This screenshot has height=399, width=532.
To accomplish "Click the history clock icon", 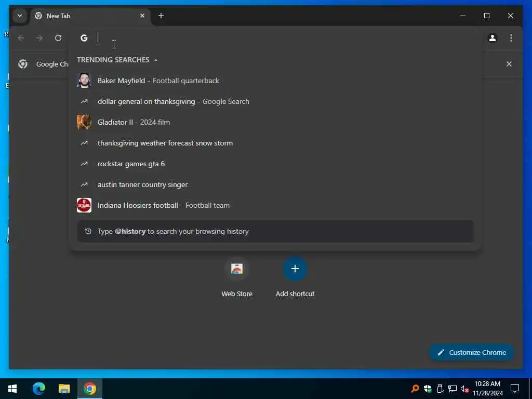I will 88,231.
